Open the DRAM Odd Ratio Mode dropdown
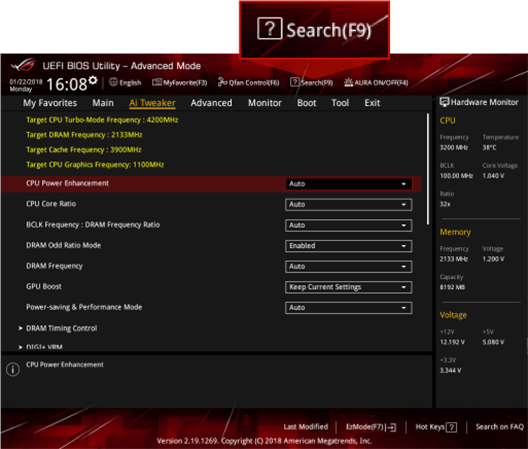The height and width of the screenshot is (449, 528). tap(349, 246)
